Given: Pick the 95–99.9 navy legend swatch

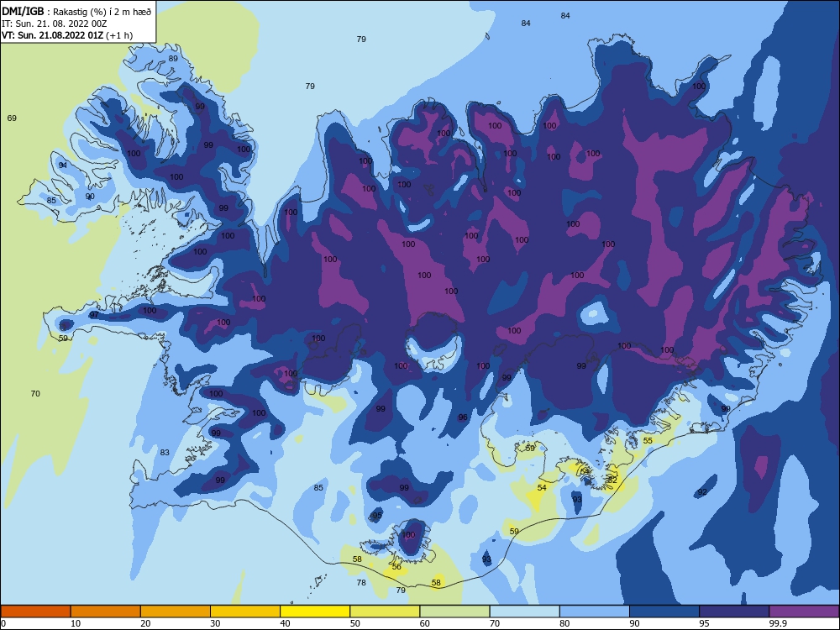Looking at the screenshot, I should [x=734, y=612].
